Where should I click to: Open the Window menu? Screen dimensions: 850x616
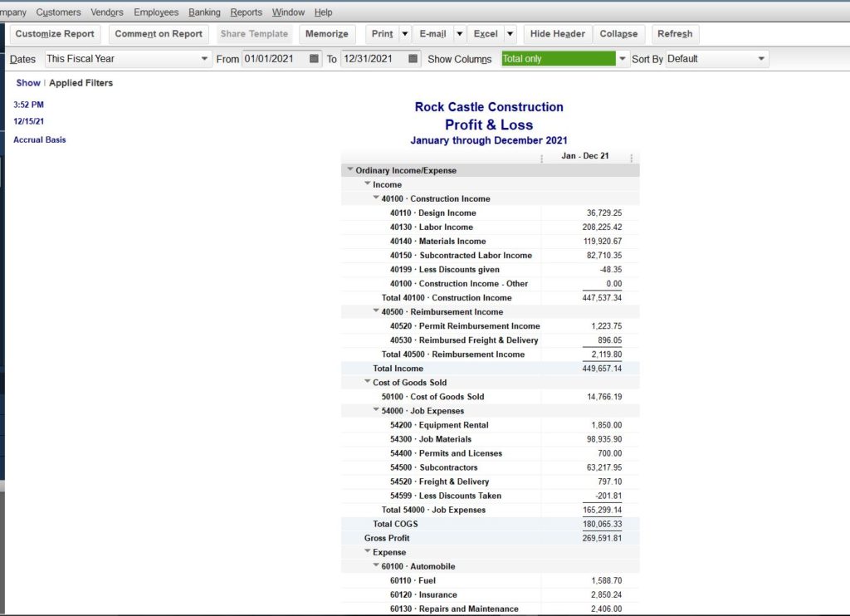288,12
